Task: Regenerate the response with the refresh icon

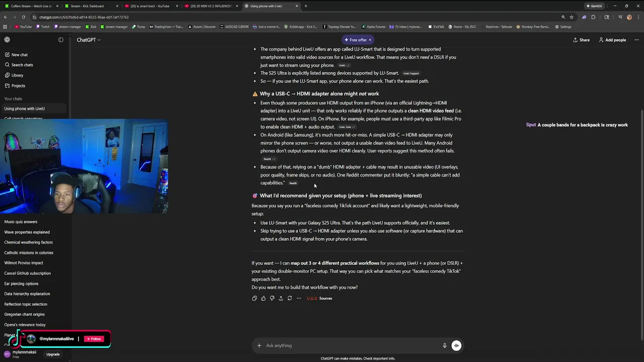Action: point(290,298)
